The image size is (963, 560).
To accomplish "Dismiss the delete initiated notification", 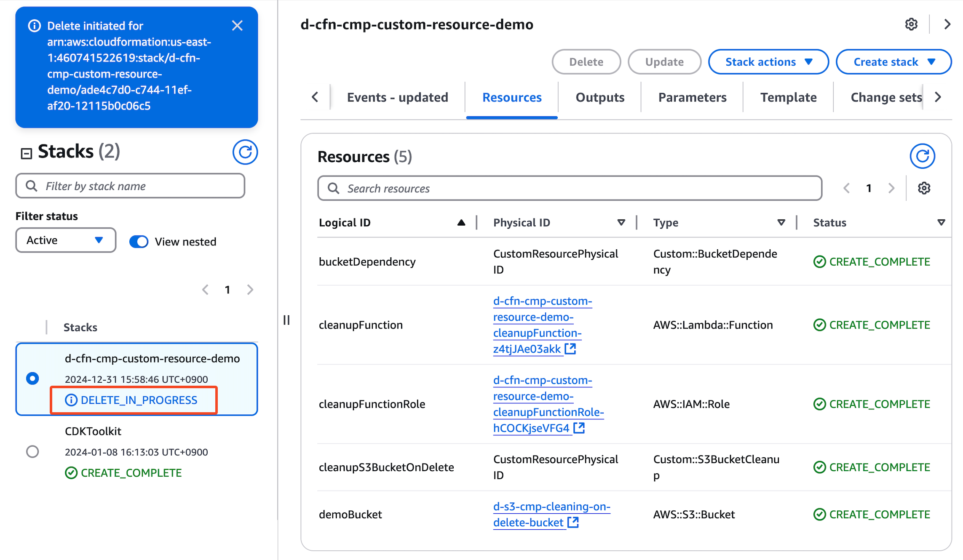I will point(237,26).
